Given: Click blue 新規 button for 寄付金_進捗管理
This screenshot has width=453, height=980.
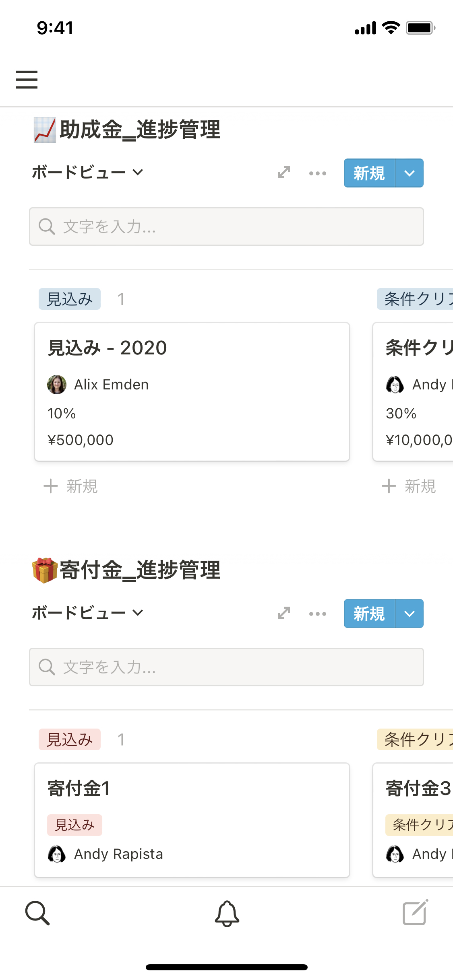Looking at the screenshot, I should (x=369, y=614).
